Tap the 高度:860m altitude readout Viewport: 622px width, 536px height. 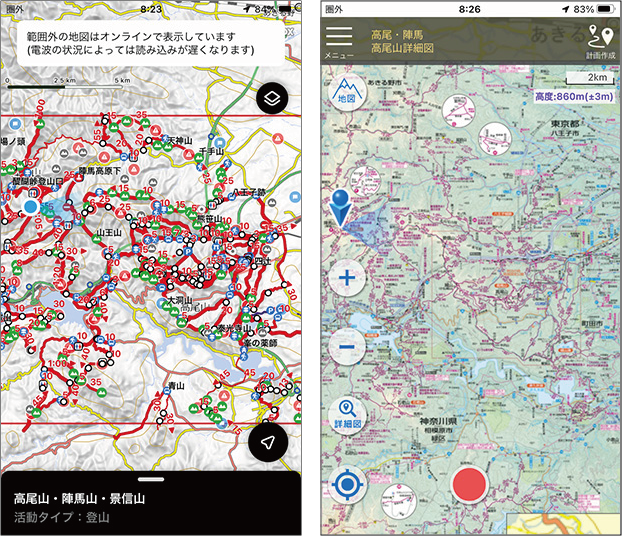tap(574, 96)
